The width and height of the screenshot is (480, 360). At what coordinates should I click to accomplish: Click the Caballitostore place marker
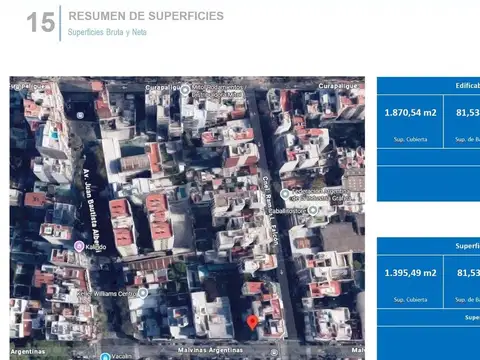[312, 210]
